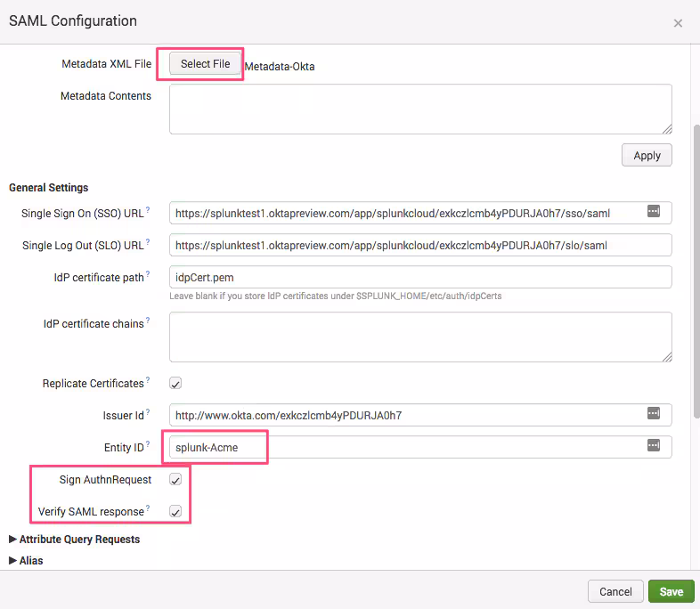700x609 pixels.
Task: Click the ellipsis icon in Issuer Id field
Action: click(653, 413)
